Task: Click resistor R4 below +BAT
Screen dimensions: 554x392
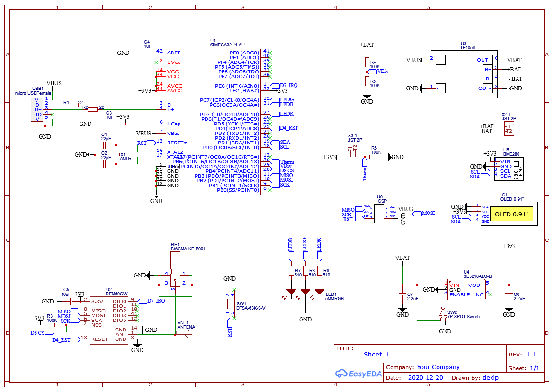Action: pyautogui.click(x=367, y=62)
